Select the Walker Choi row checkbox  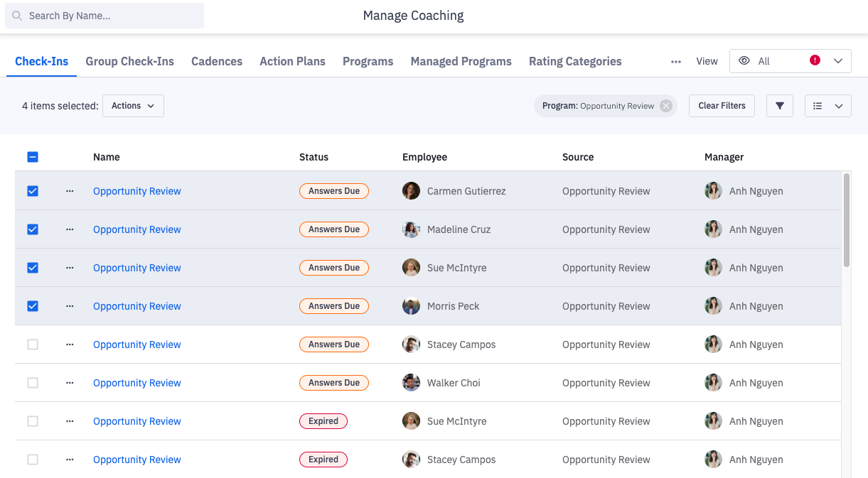33,383
